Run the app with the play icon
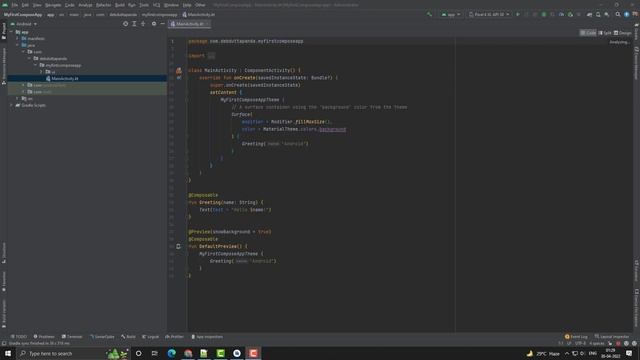 pyautogui.click(x=518, y=15)
